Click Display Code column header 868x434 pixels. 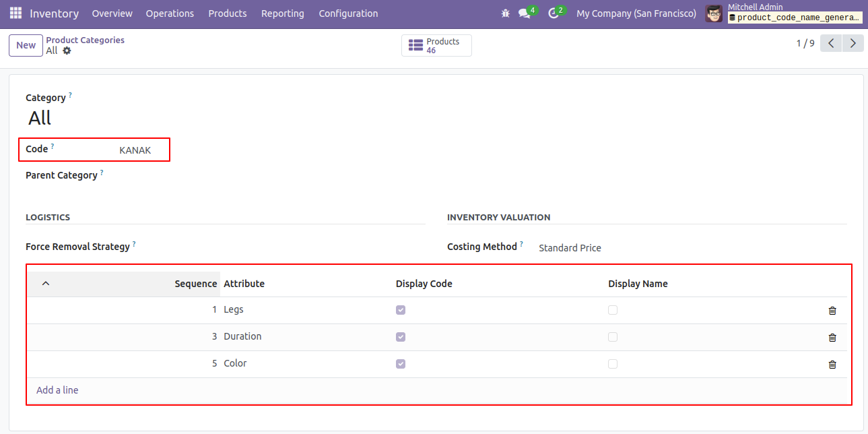424,284
